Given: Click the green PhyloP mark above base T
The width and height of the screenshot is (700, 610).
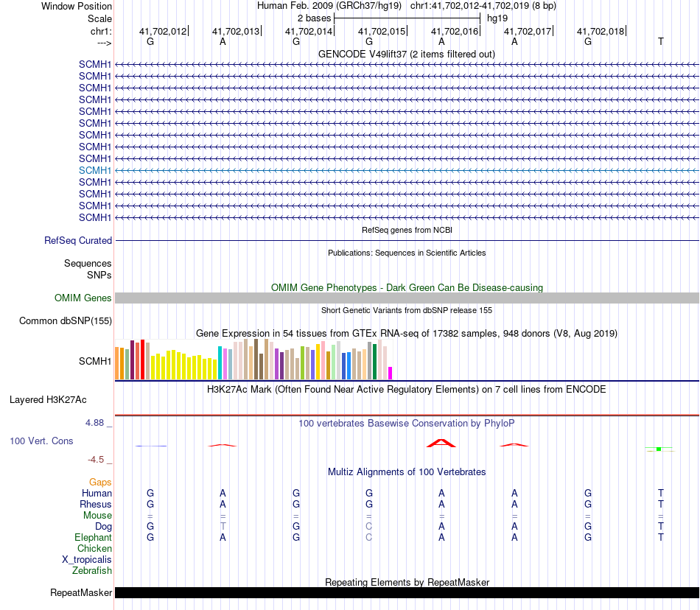Looking at the screenshot, I should 659,449.
